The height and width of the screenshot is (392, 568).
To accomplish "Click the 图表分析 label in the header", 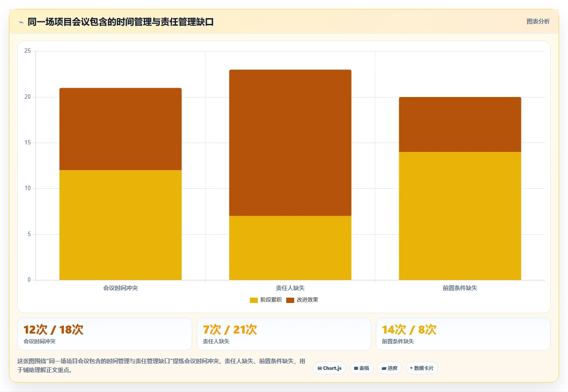I will click(538, 22).
